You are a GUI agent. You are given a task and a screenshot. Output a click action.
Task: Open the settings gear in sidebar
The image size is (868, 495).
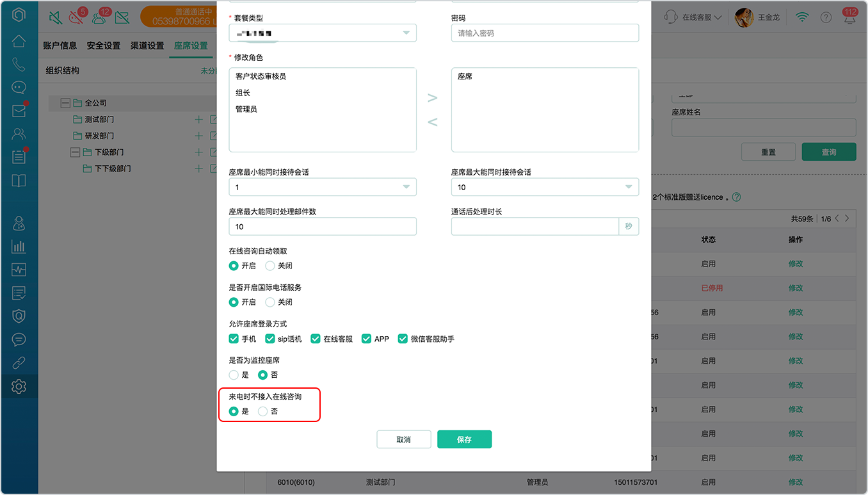[19, 386]
